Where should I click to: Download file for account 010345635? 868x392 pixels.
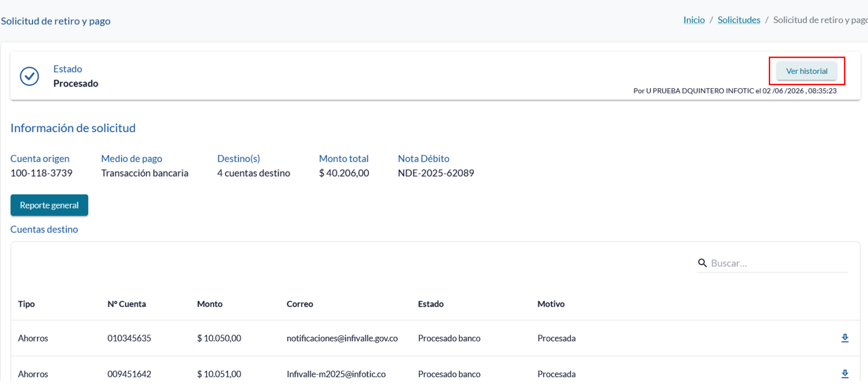[845, 338]
